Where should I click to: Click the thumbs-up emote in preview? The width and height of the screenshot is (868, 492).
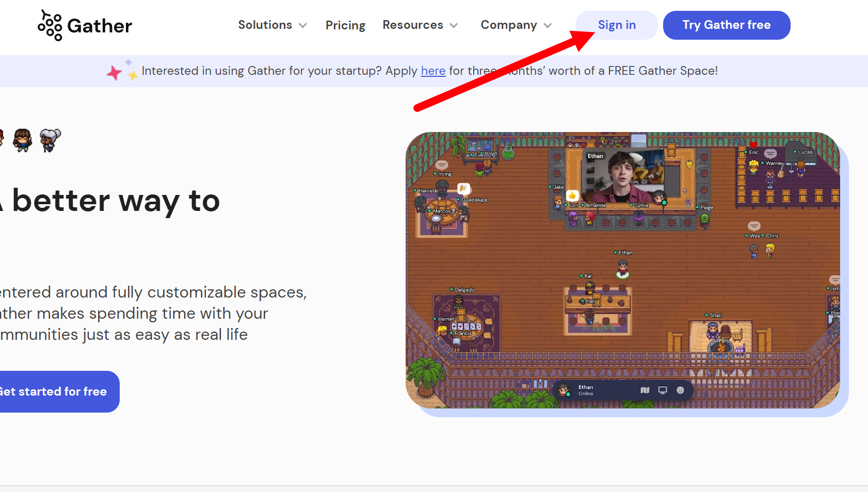click(572, 195)
